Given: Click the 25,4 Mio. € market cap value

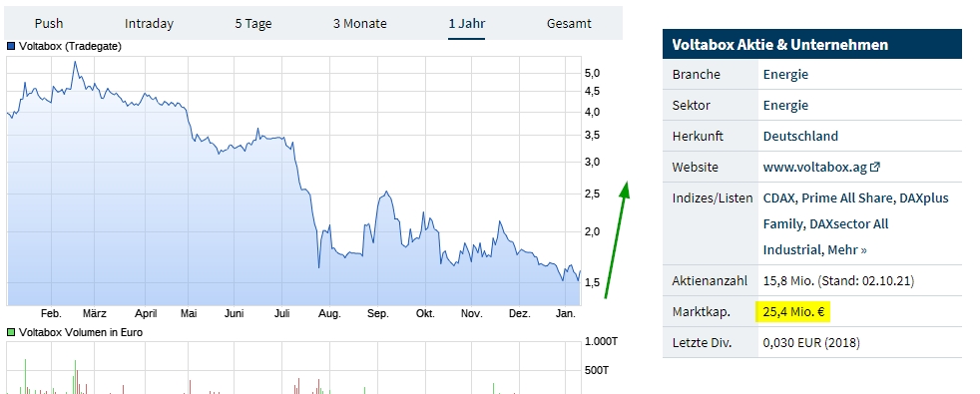Looking at the screenshot, I should tap(792, 311).
